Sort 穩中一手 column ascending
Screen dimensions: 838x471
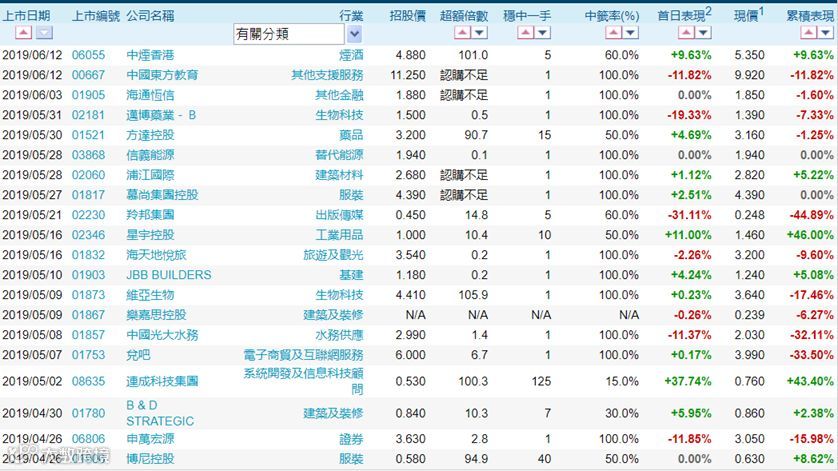[525, 33]
